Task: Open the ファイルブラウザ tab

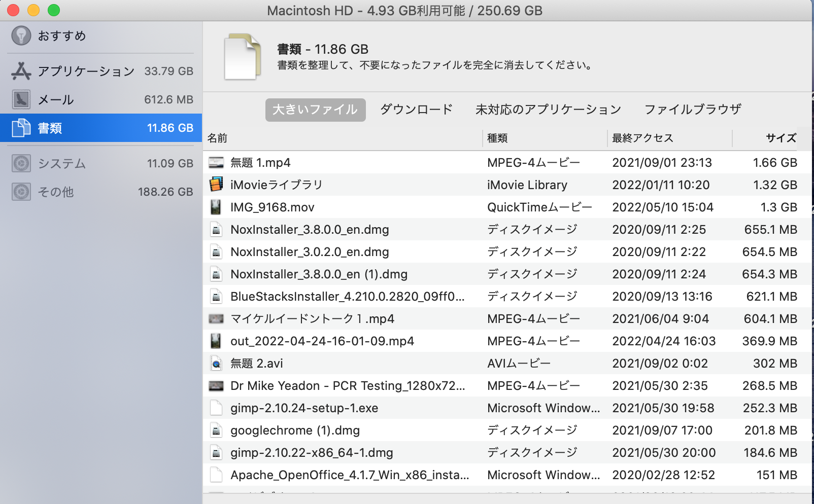Action: click(692, 110)
